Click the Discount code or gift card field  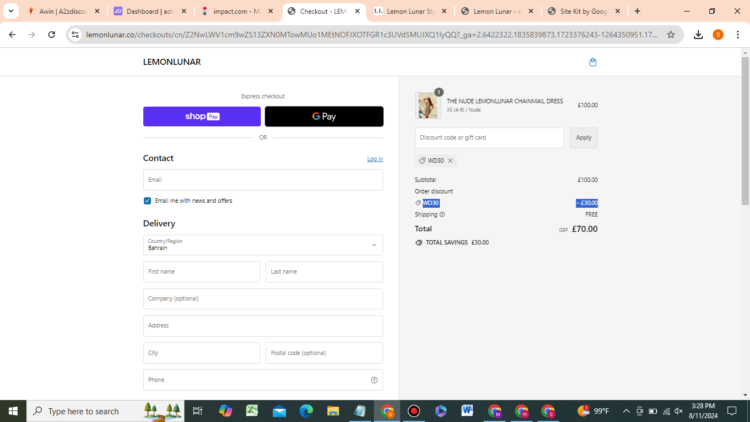489,138
